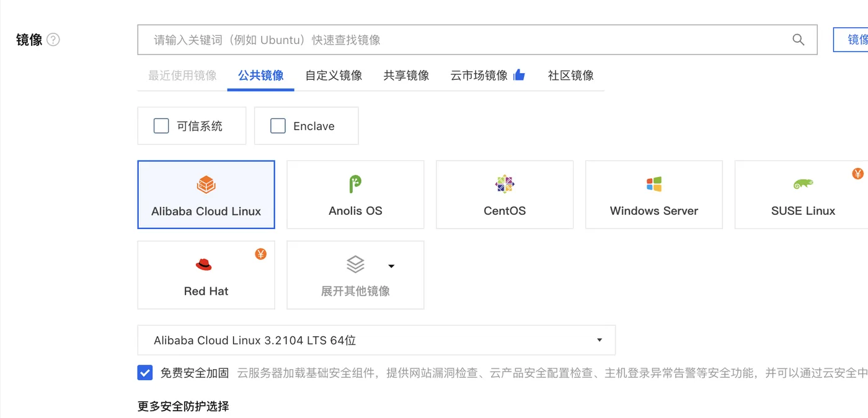Select the SUSE Linux image
The image size is (868, 418).
(x=803, y=194)
